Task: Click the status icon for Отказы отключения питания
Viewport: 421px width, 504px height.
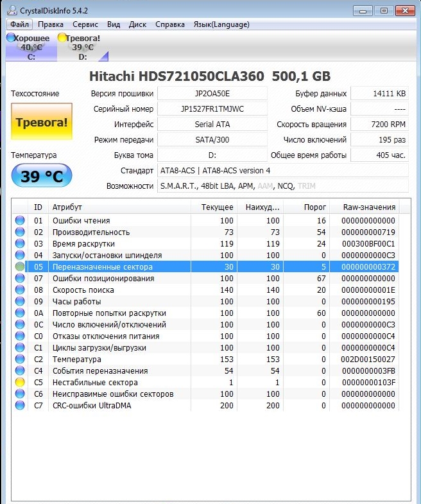Action: point(20,336)
